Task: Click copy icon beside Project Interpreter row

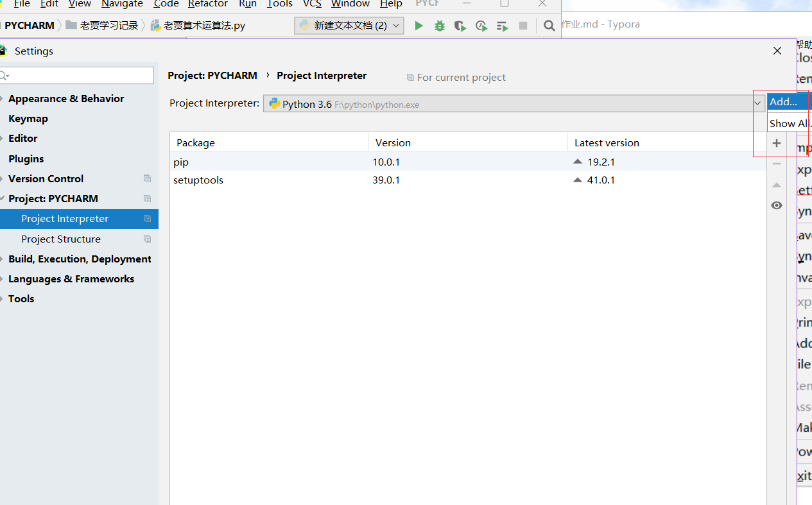Action: (x=147, y=219)
